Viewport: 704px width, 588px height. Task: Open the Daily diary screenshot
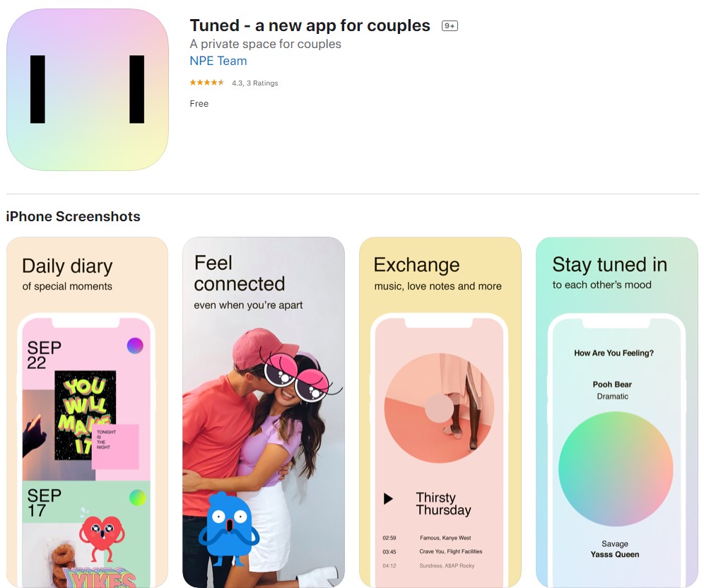click(x=87, y=412)
